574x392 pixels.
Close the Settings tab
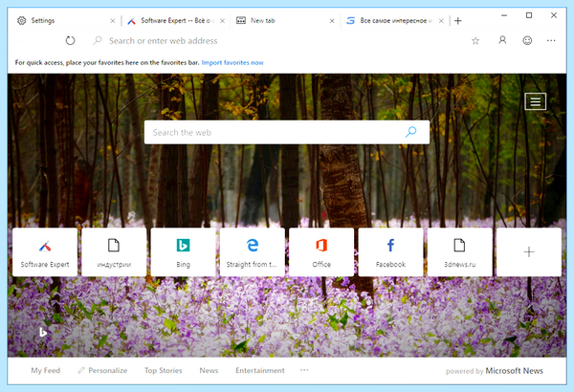click(x=112, y=21)
